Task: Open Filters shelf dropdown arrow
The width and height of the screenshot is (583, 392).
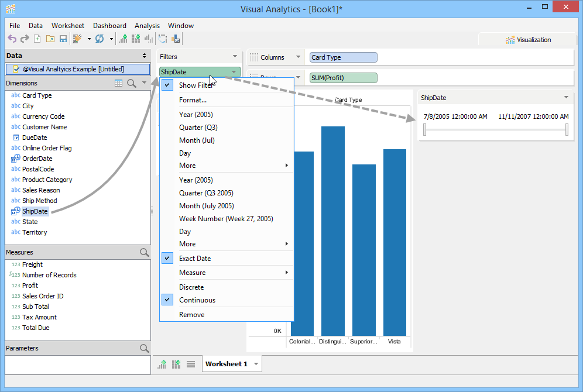Action: coord(235,57)
